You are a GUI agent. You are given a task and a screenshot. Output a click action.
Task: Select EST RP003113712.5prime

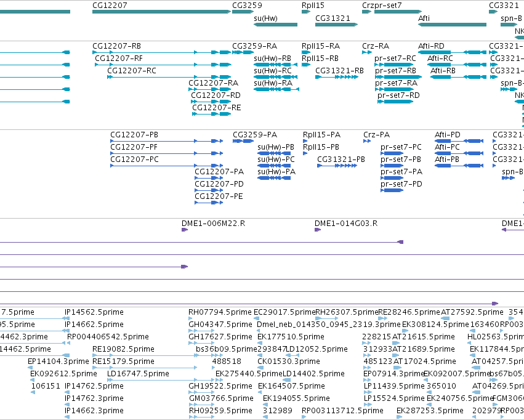pyautogui.click(x=304, y=417)
